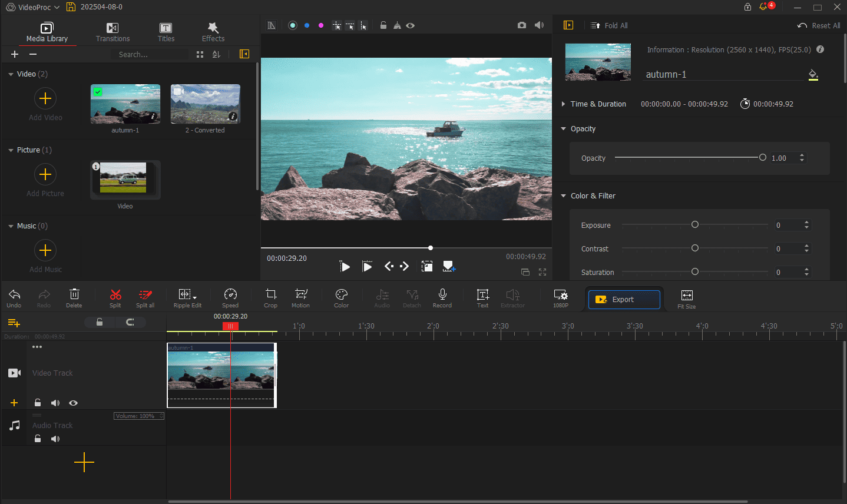The width and height of the screenshot is (847, 504).
Task: Select the 2 - Converted video thumbnail
Action: [206, 104]
